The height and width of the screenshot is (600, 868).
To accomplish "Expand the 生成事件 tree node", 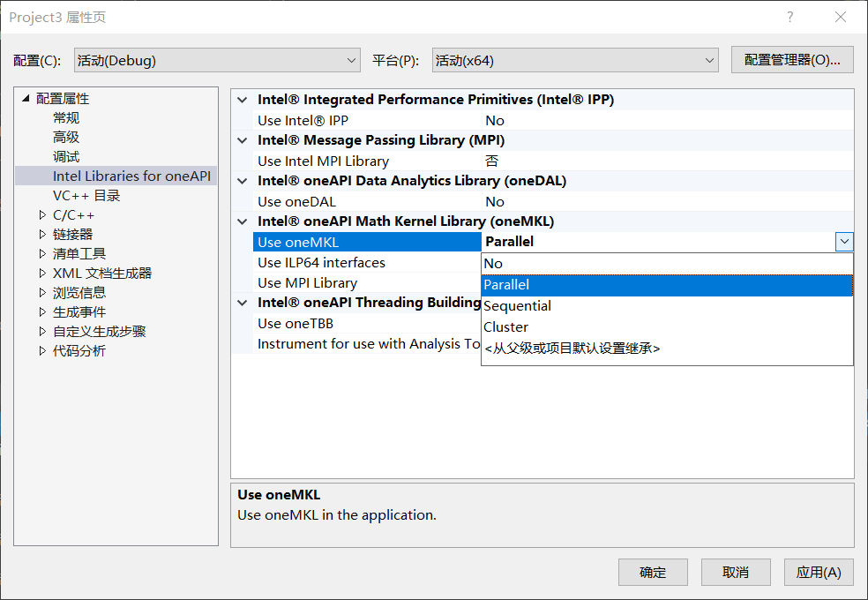I will coord(42,311).
